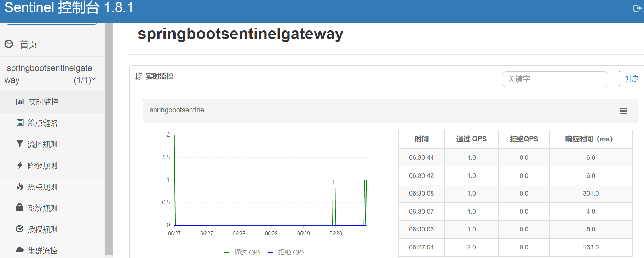
Task: Click the bar chart icon for 实时监控
Action: click(20, 102)
